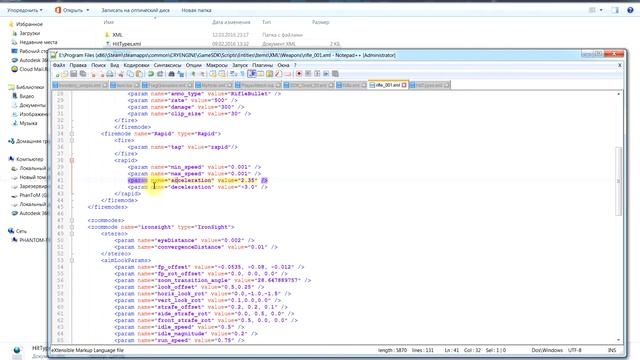This screenshot has height=360, width=640.
Task: Collapse aimLookParams fold marker on line 53
Action: 72,260
